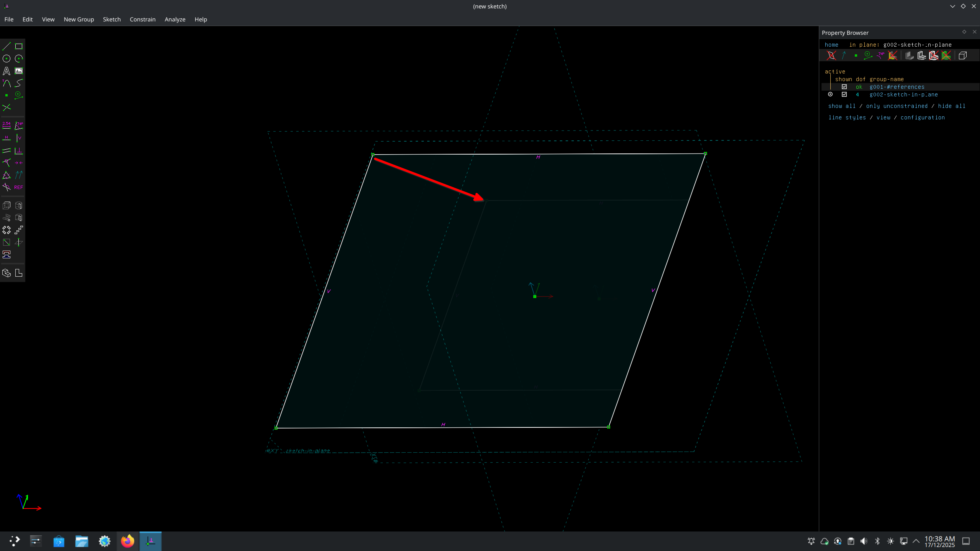Select the distance dimension 2.54 tool

7,126
